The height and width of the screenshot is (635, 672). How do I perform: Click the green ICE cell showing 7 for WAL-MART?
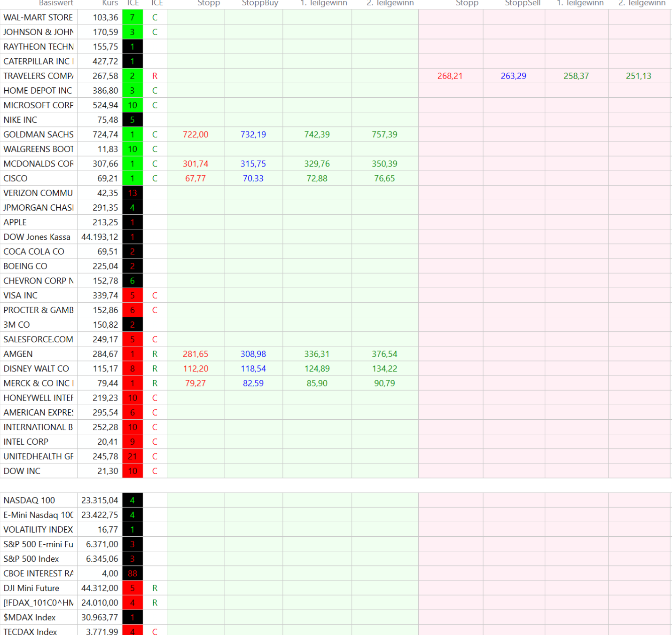coord(133,17)
